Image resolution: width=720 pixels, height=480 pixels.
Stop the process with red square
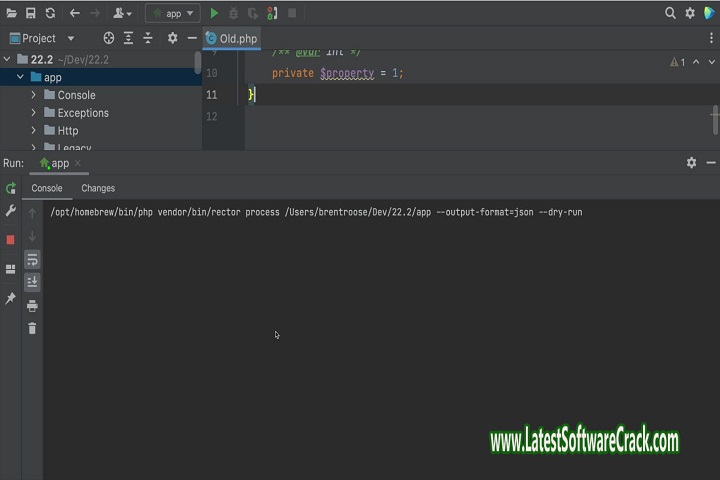(x=11, y=240)
